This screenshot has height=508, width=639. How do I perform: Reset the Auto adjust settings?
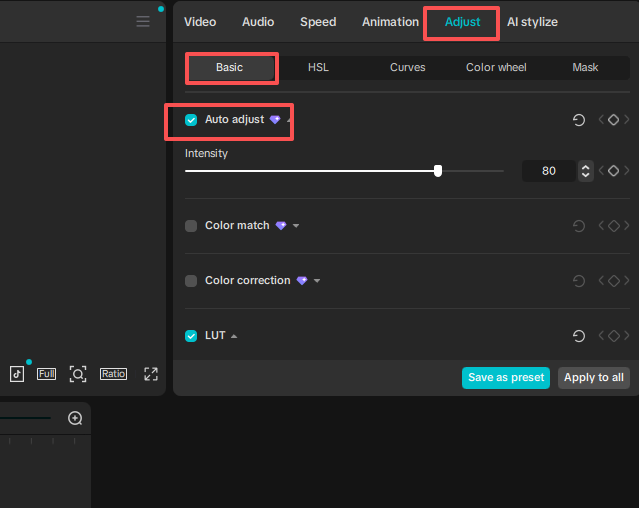579,120
